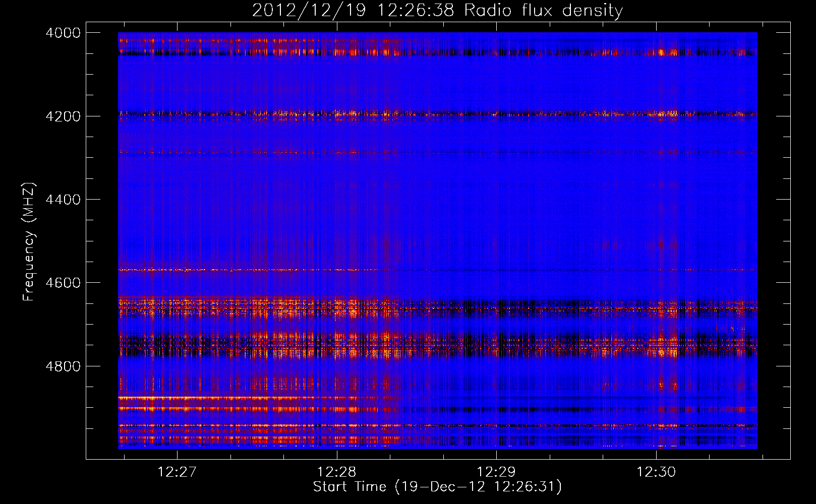
Task: Click the 'Start Time (19-Dec-12 12:26:31)' axis title
Action: click(x=437, y=487)
